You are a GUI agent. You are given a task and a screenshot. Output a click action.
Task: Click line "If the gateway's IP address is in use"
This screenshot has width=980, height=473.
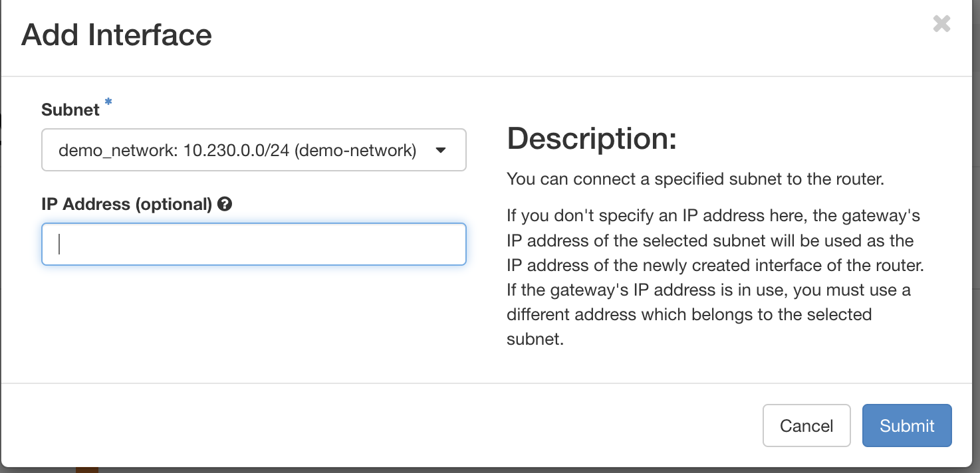708,290
